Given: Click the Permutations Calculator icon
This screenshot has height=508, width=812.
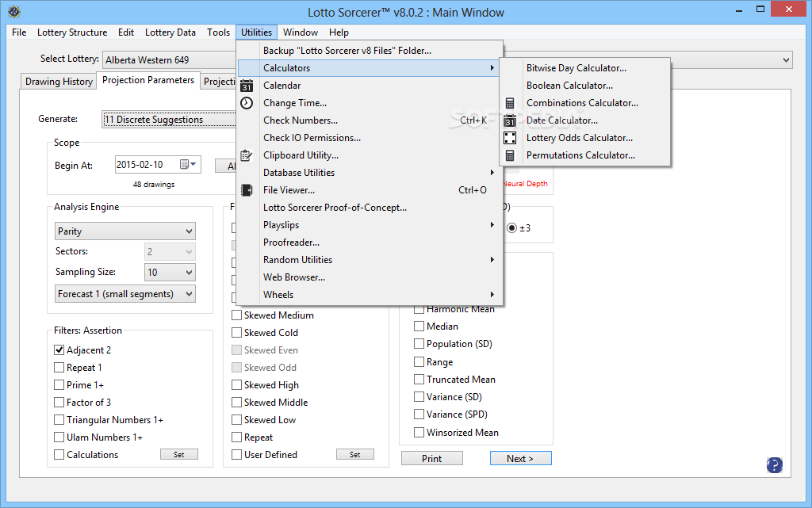Looking at the screenshot, I should pyautogui.click(x=510, y=155).
